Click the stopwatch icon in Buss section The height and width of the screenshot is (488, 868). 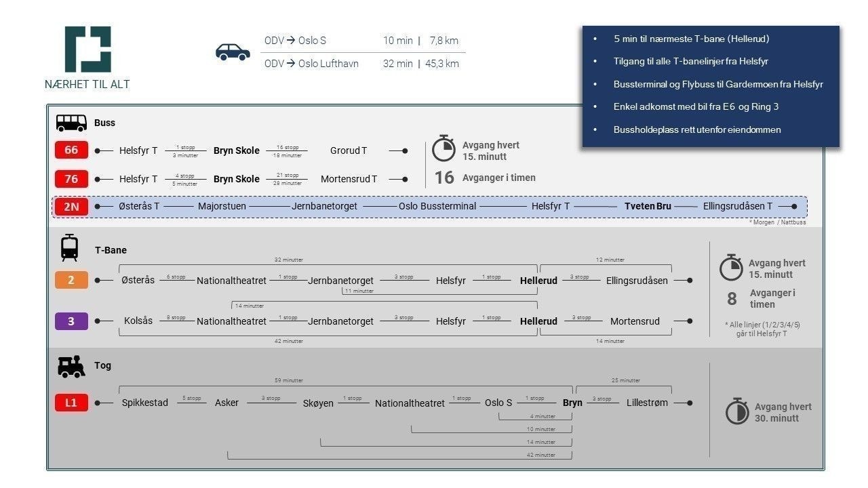(x=444, y=148)
